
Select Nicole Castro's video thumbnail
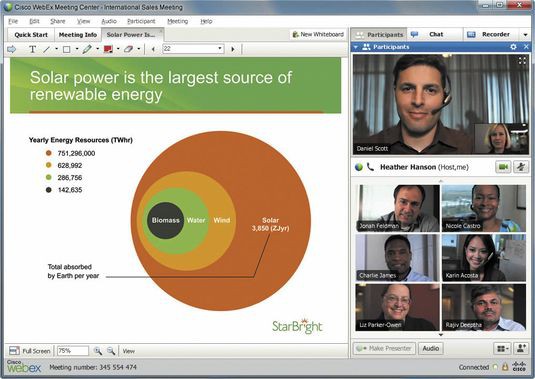coord(484,208)
